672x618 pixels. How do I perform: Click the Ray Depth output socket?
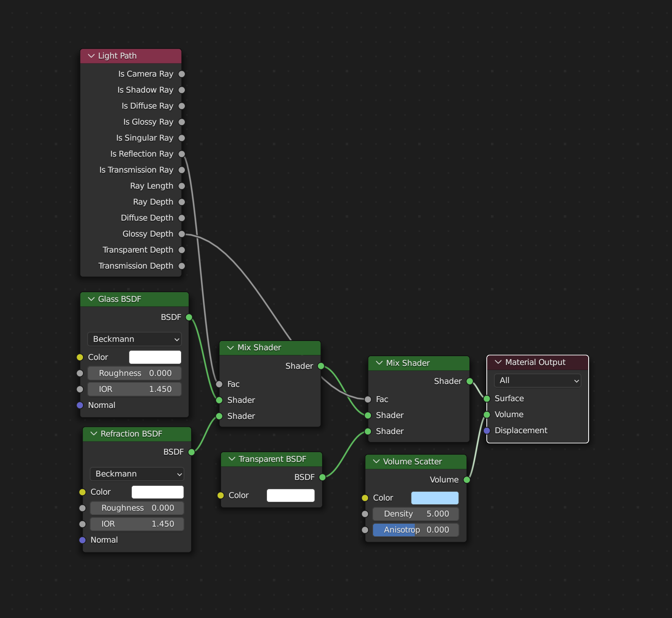(x=182, y=202)
